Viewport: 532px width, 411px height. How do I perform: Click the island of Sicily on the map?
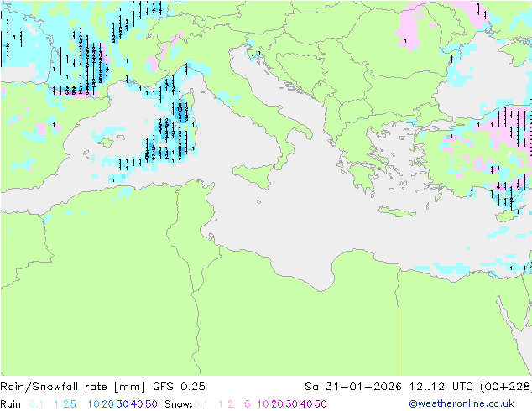pos(255,175)
